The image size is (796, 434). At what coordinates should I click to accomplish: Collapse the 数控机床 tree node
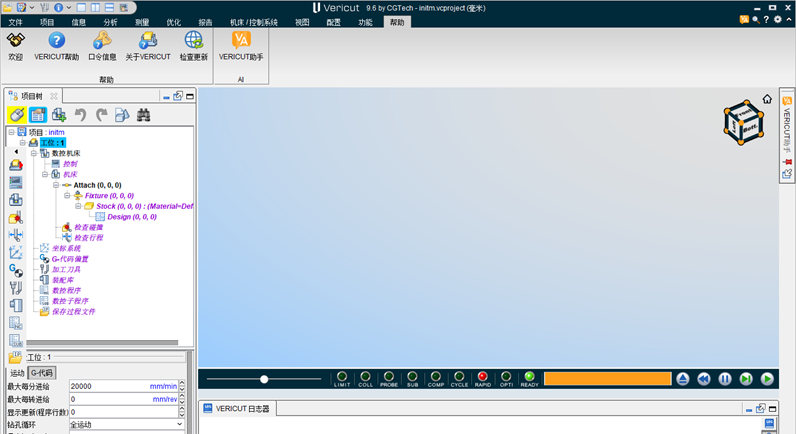pyautogui.click(x=34, y=153)
